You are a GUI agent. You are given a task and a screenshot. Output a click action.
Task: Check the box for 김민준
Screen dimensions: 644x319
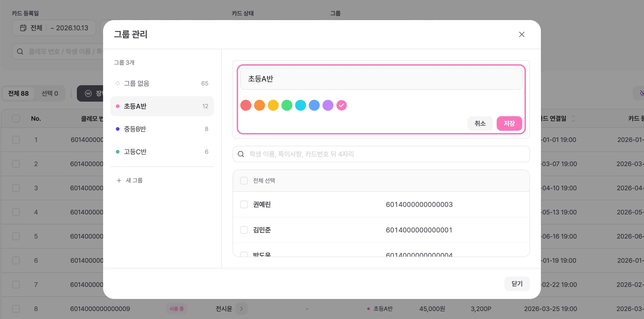244,230
